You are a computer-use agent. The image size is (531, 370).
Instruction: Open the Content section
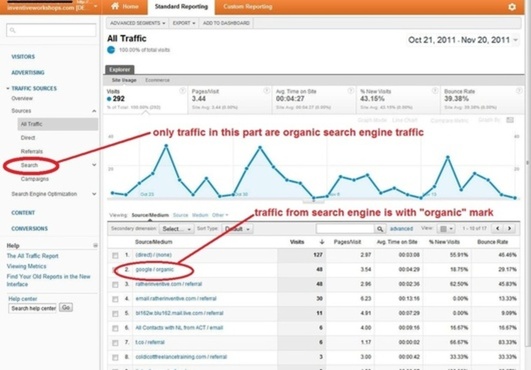23,213
